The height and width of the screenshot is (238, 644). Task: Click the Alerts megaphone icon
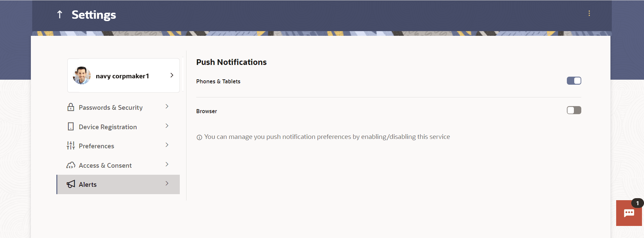coord(71,184)
